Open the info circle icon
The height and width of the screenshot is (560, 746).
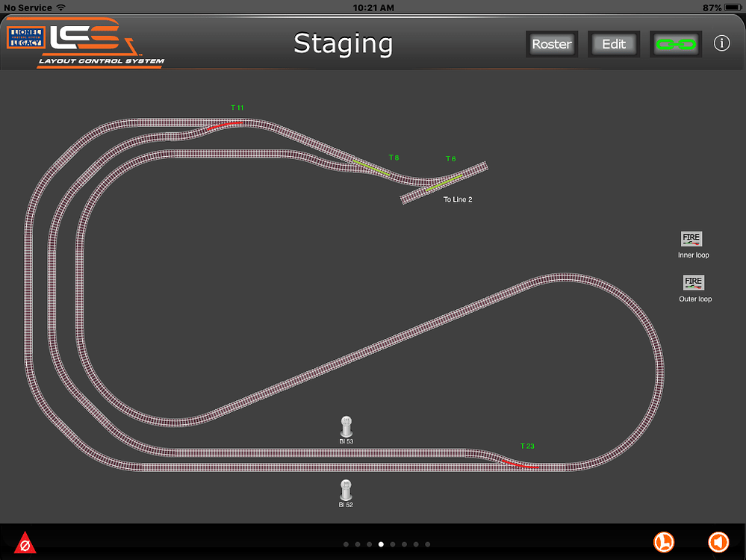click(x=721, y=43)
